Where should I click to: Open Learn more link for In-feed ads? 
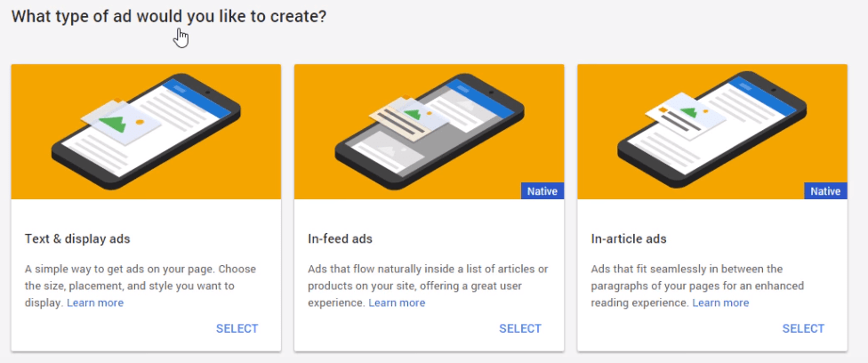coord(397,302)
